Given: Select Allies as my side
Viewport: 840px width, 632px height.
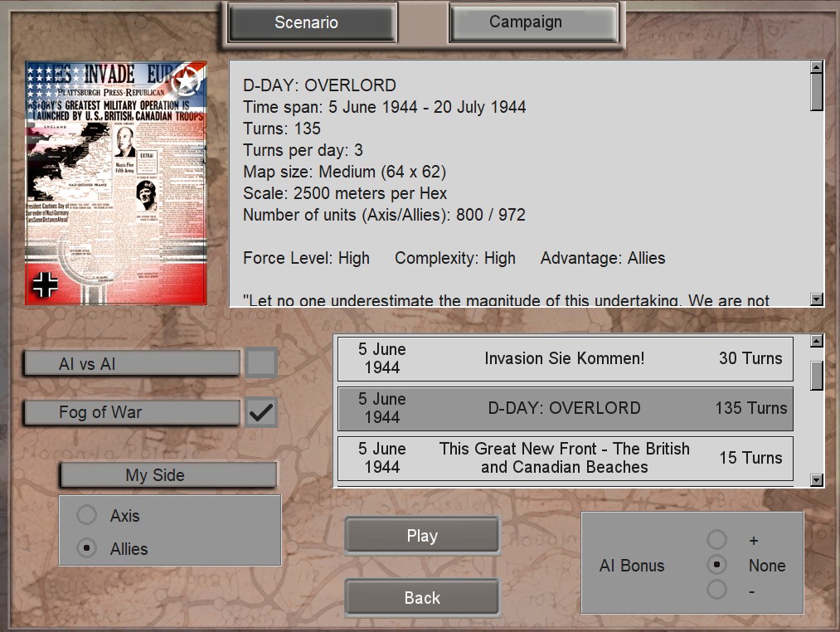Looking at the screenshot, I should click(87, 549).
